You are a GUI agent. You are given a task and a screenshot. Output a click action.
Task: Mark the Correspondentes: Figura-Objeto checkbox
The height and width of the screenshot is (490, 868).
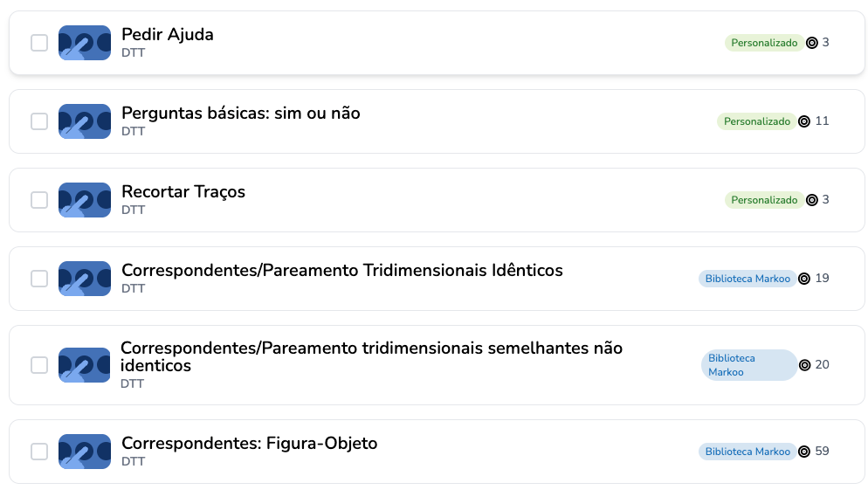[39, 452]
